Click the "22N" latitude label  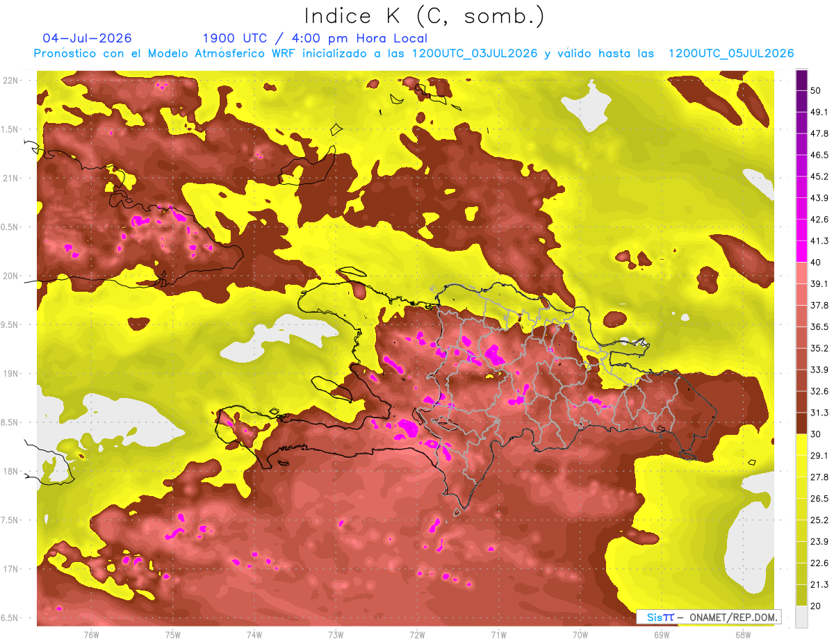(x=11, y=81)
